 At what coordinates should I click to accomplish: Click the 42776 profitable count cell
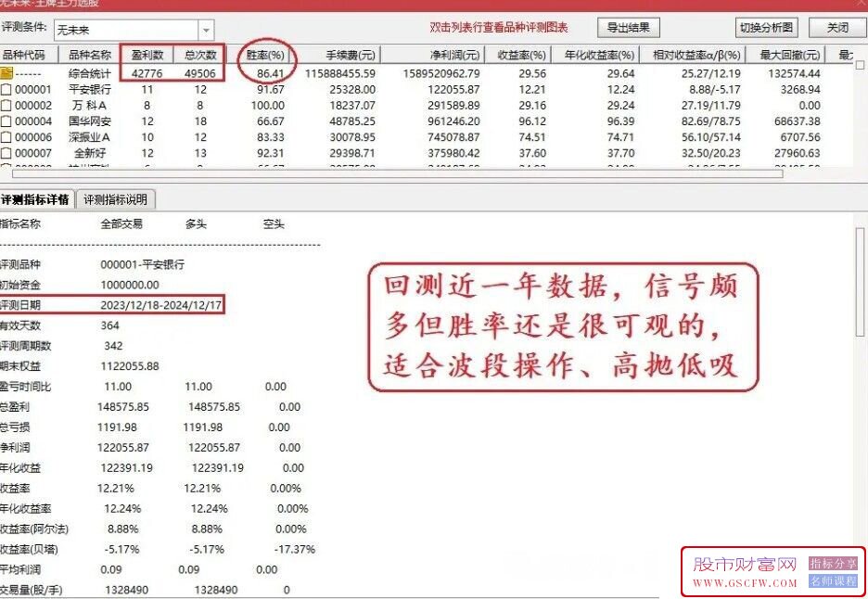147,73
